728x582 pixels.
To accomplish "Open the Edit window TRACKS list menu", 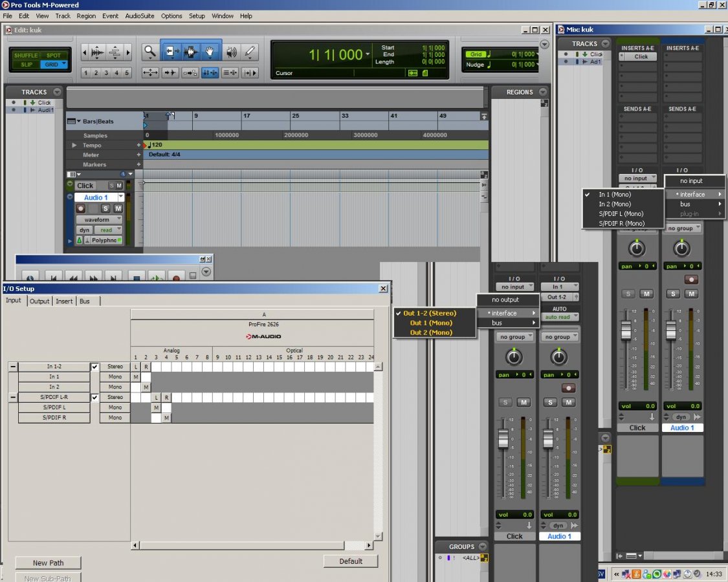I will click(57, 91).
